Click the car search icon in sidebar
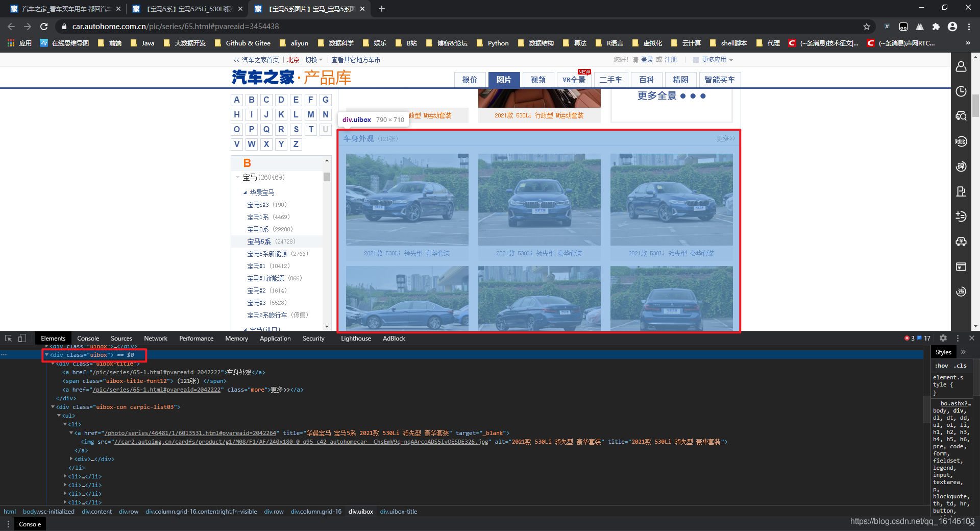980x531 pixels. (961, 116)
